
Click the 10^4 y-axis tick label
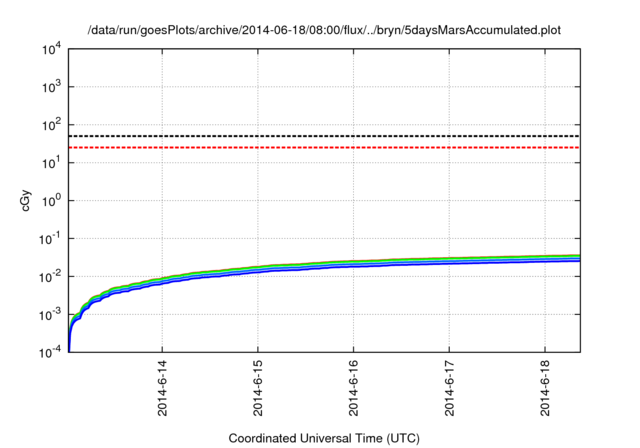pos(51,49)
